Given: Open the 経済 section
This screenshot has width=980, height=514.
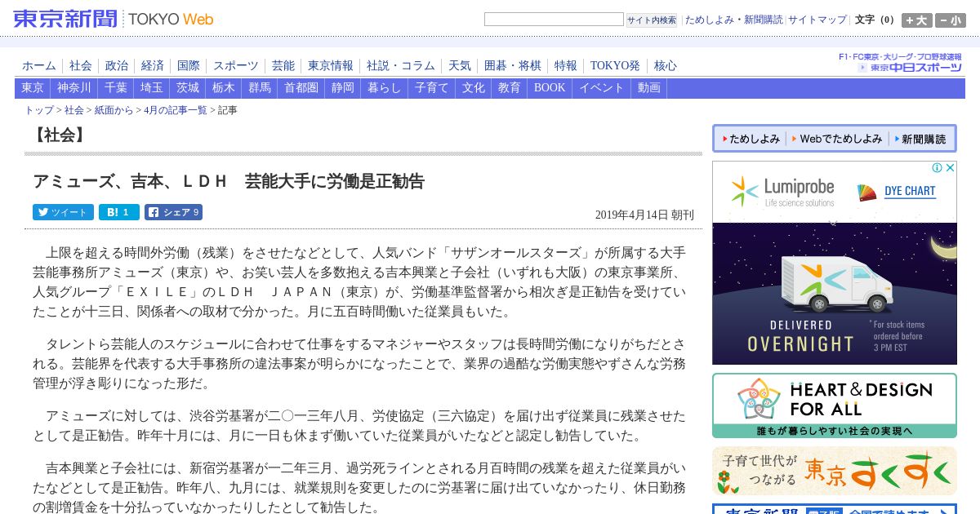Looking at the screenshot, I should pyautogui.click(x=153, y=66).
